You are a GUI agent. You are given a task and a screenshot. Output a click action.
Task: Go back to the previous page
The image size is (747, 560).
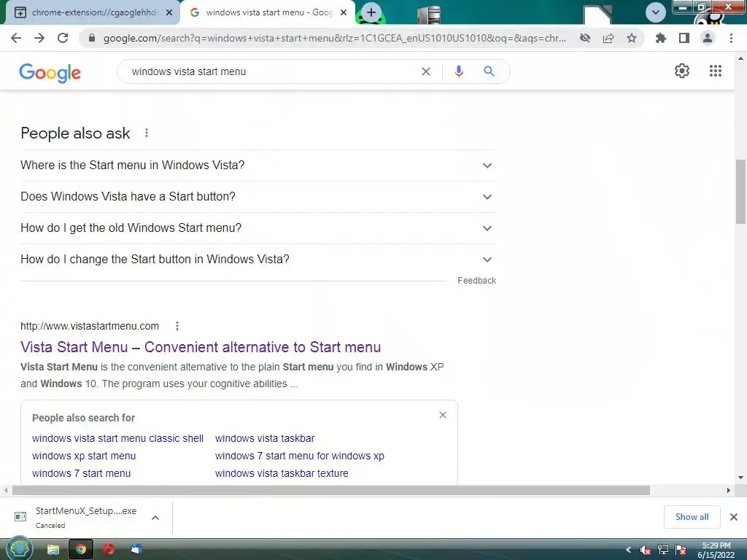pyautogui.click(x=16, y=38)
